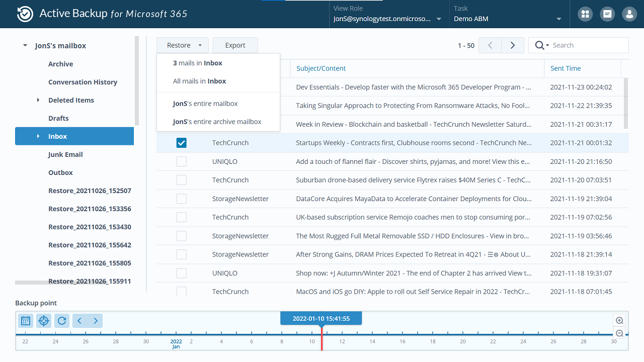Viewport: 644px width, 362px height.
Task: Go to next page of mails
Action: point(513,45)
